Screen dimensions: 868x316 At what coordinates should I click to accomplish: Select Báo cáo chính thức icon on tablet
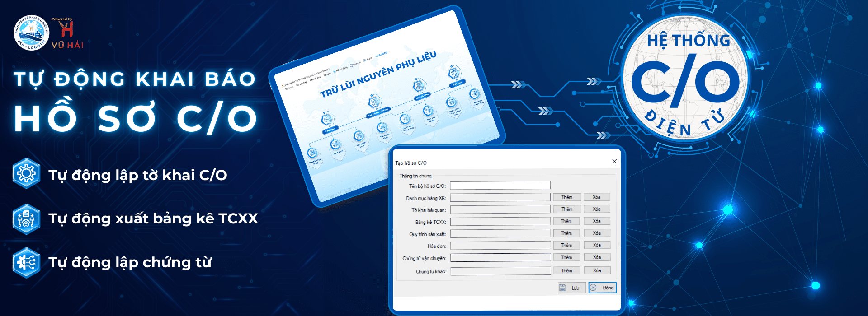tap(474, 94)
